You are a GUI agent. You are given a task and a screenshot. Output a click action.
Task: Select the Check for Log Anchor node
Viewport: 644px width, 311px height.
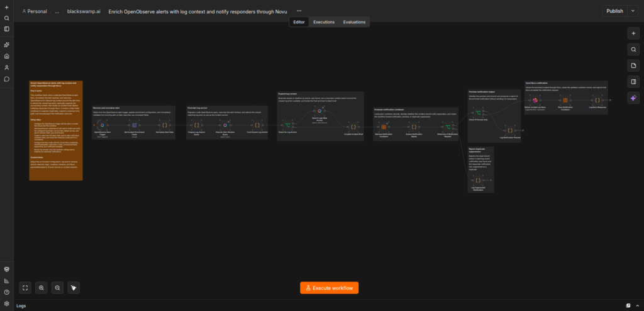point(287,125)
